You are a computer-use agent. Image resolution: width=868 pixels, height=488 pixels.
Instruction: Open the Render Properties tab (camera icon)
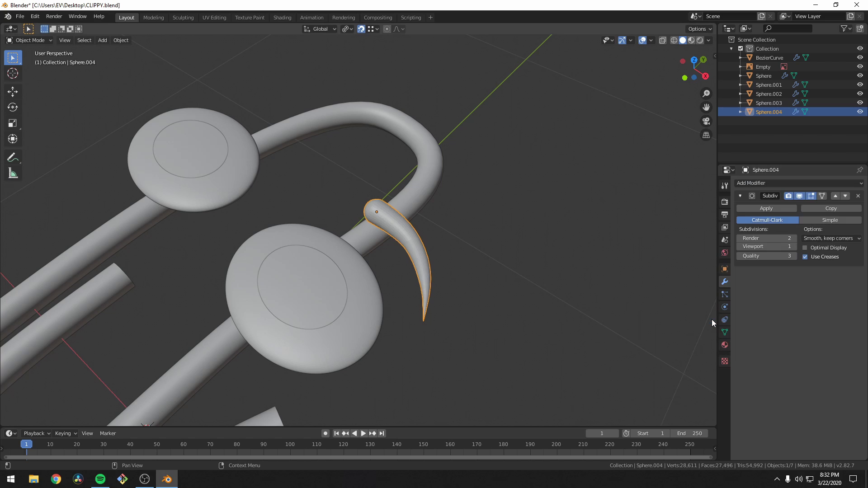point(725,202)
